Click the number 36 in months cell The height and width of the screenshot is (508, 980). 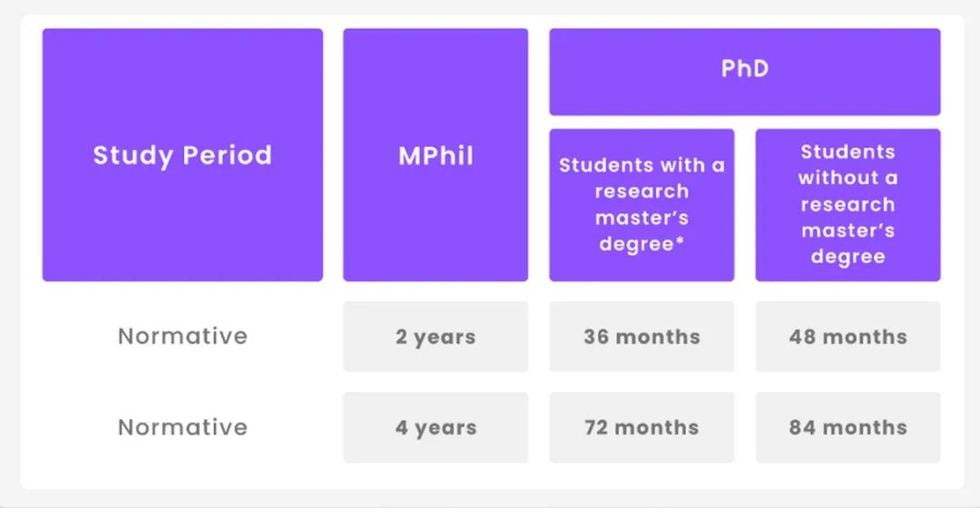click(x=596, y=337)
